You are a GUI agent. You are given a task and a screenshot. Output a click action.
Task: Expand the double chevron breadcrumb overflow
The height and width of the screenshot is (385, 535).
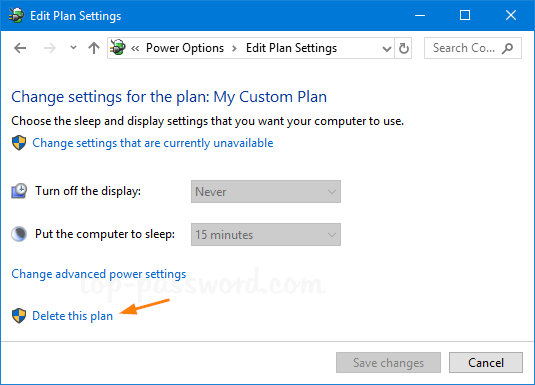pos(135,48)
